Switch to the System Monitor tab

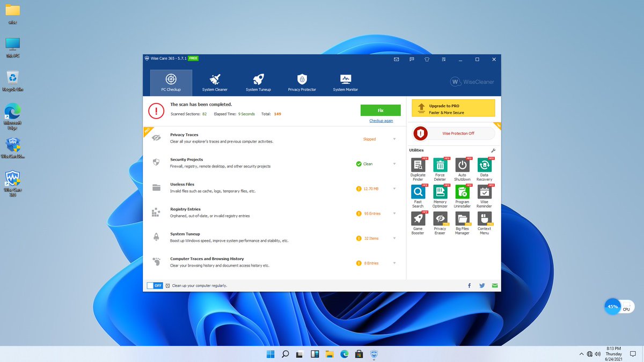[x=345, y=83]
